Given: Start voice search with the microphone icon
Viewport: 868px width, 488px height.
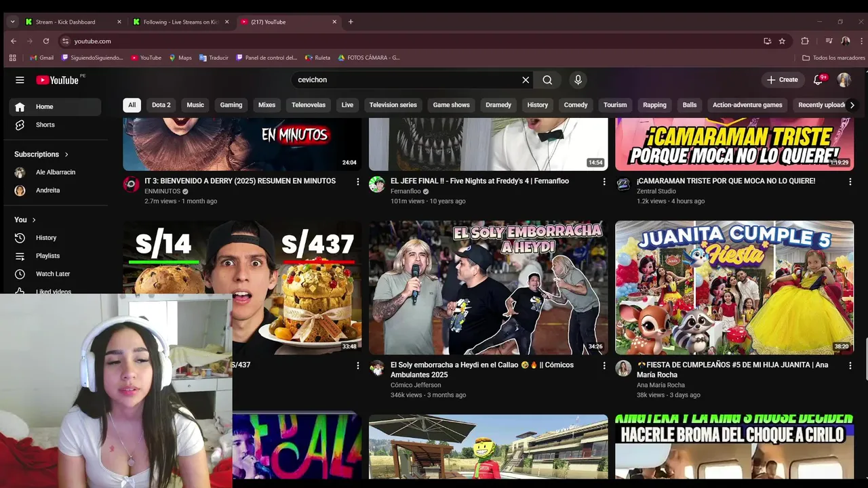Looking at the screenshot, I should pyautogui.click(x=578, y=80).
